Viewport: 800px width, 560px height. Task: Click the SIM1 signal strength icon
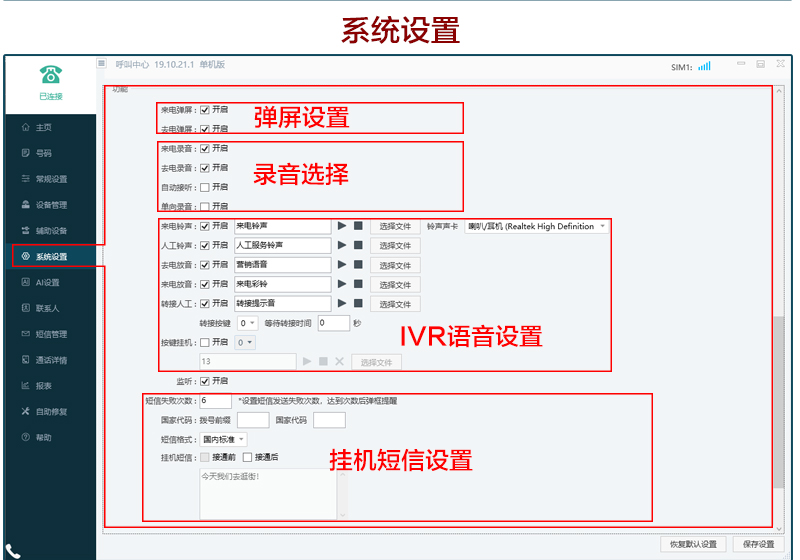point(704,66)
